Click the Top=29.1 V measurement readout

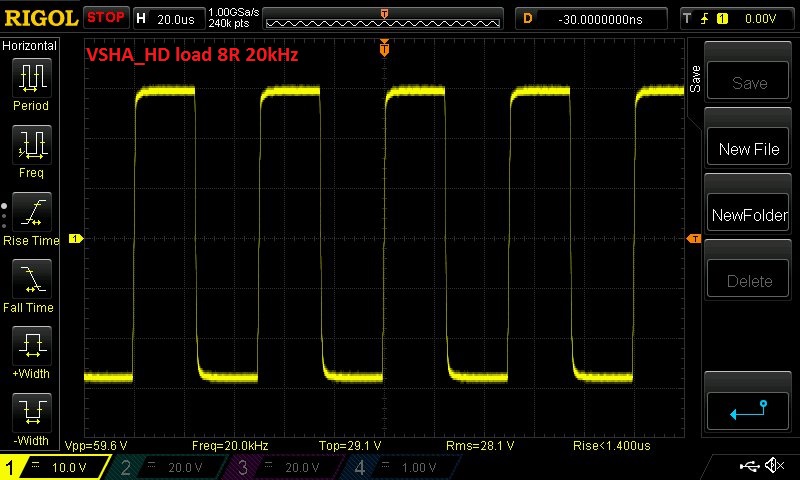coord(350,445)
